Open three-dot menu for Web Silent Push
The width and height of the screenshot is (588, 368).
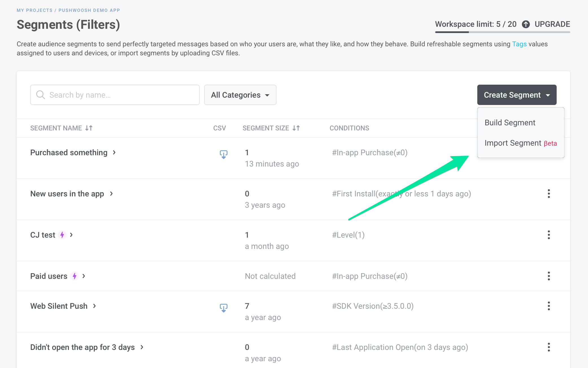[x=548, y=306]
